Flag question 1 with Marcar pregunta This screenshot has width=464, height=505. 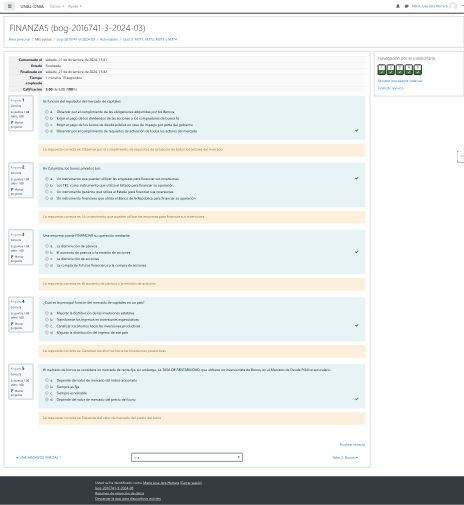pyautogui.click(x=17, y=124)
